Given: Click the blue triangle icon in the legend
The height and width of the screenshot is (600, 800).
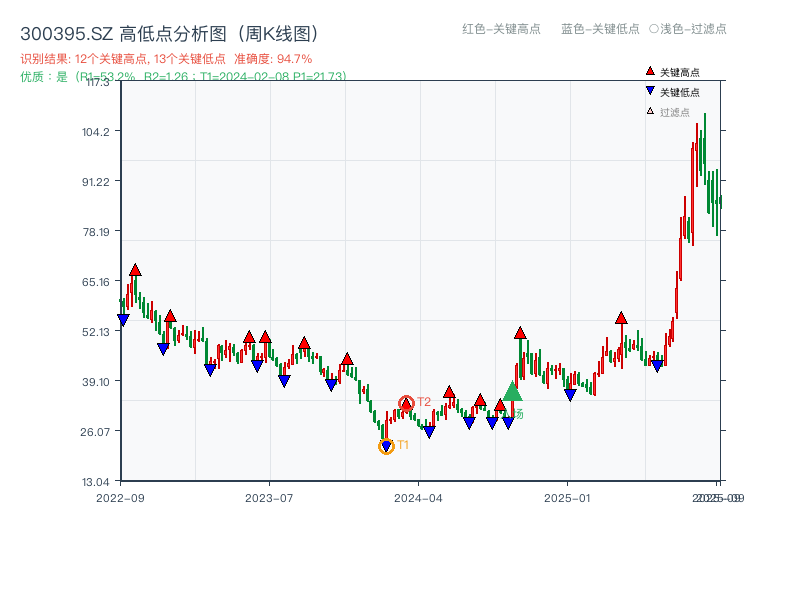Looking at the screenshot, I should click(x=650, y=91).
